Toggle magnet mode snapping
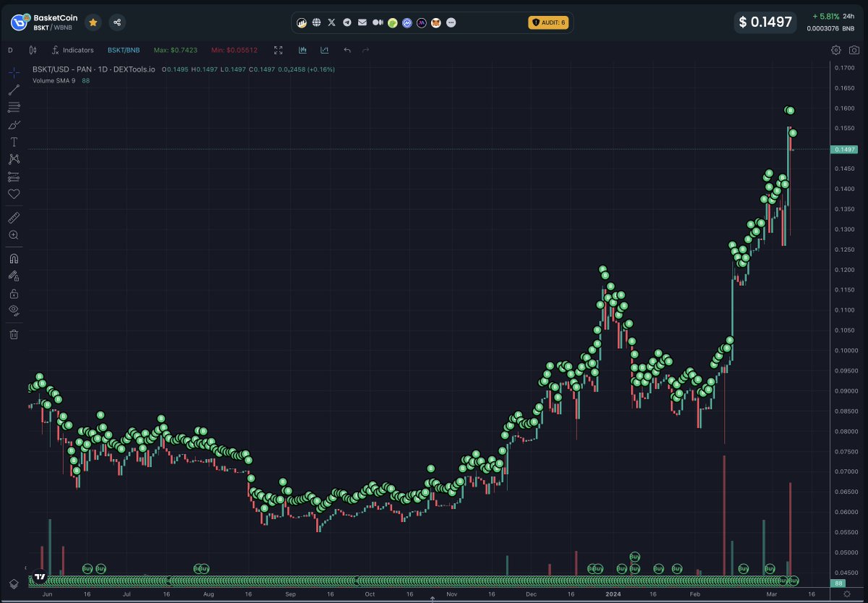This screenshot has width=868, height=603. click(x=14, y=258)
